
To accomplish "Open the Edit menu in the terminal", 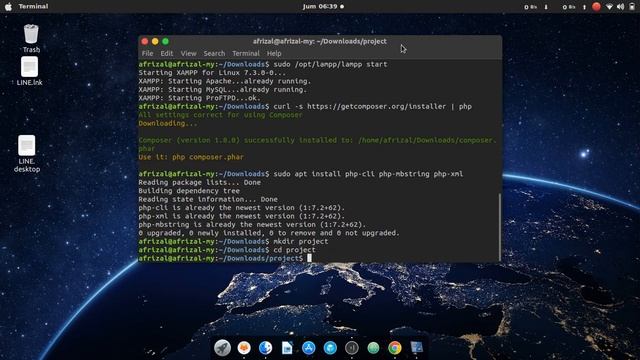I will point(167,53).
